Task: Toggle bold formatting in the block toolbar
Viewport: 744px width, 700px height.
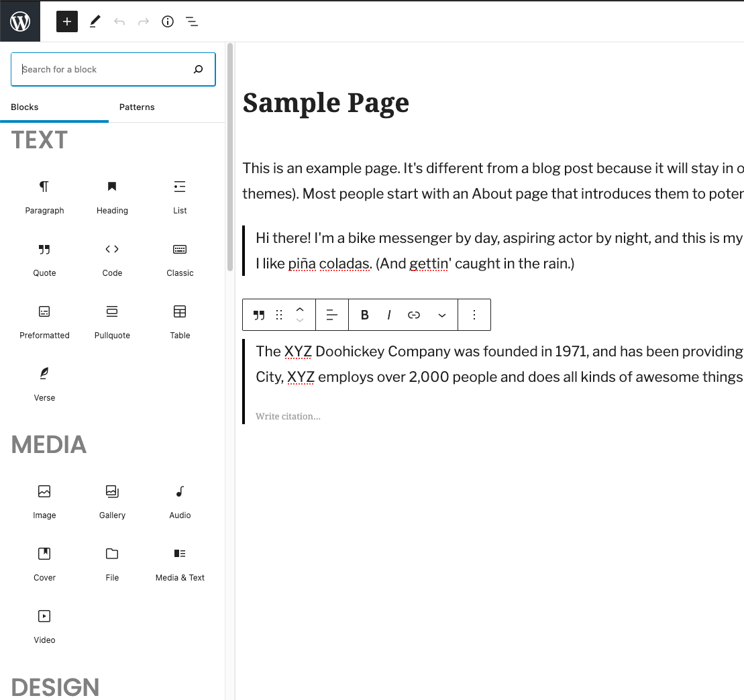Action: (x=365, y=315)
